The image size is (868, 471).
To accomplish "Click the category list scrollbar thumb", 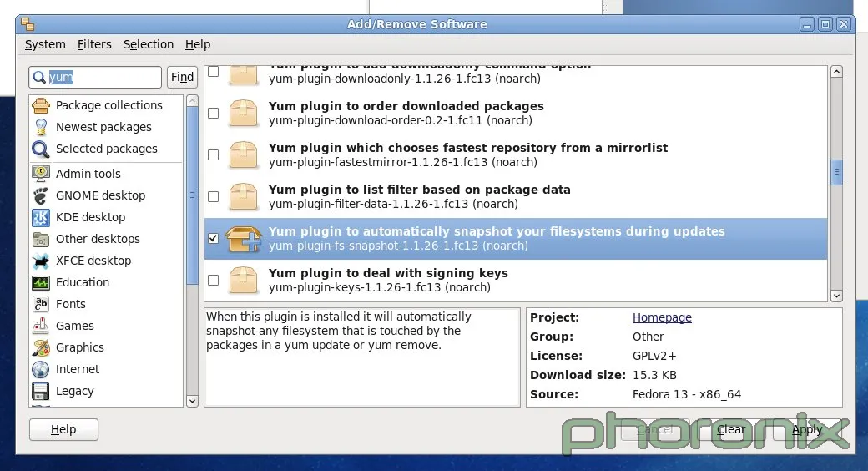I will tap(192, 195).
